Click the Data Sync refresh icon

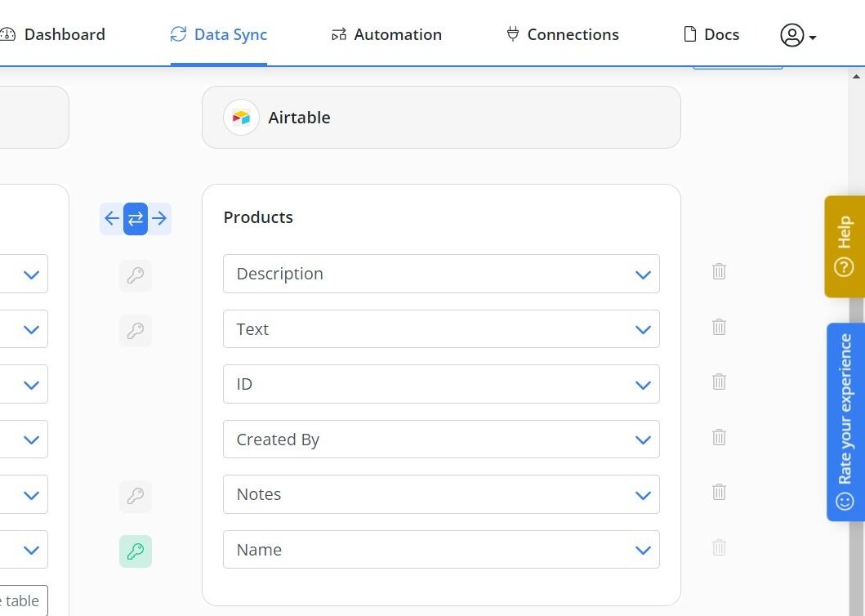pos(178,34)
